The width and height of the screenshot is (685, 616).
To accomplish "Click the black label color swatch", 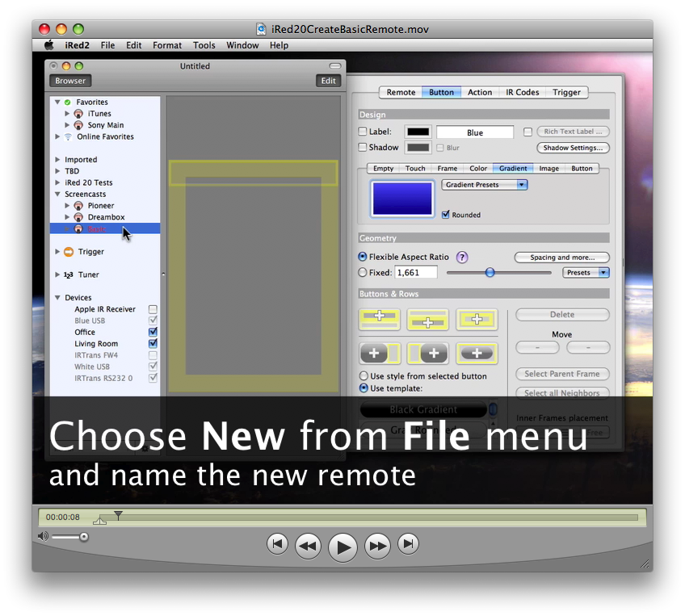I will (418, 132).
